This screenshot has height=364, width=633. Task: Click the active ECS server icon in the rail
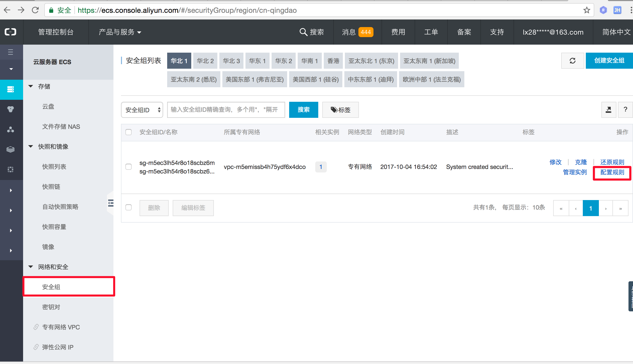11,89
